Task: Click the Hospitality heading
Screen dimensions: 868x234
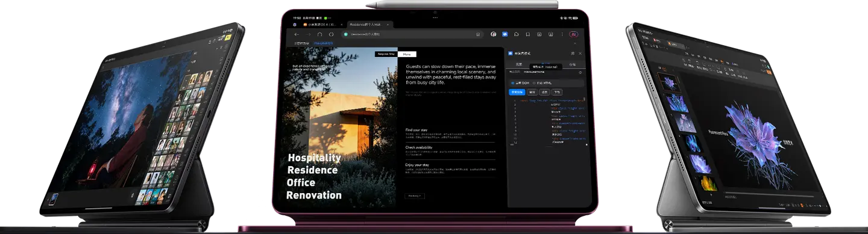Action: (x=314, y=158)
